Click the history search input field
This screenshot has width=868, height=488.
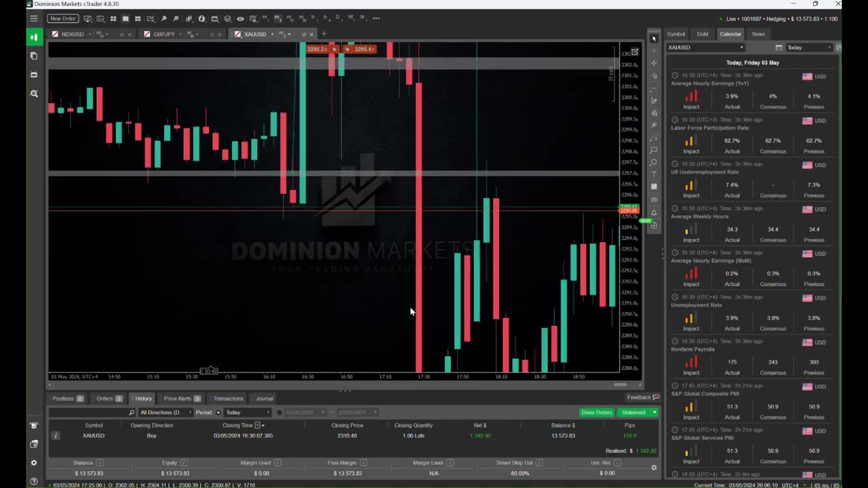[x=92, y=412]
